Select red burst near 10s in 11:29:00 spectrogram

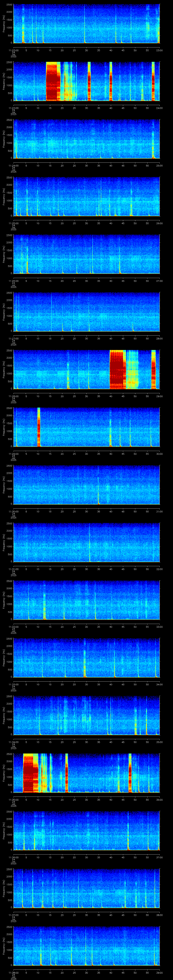coord(39,427)
